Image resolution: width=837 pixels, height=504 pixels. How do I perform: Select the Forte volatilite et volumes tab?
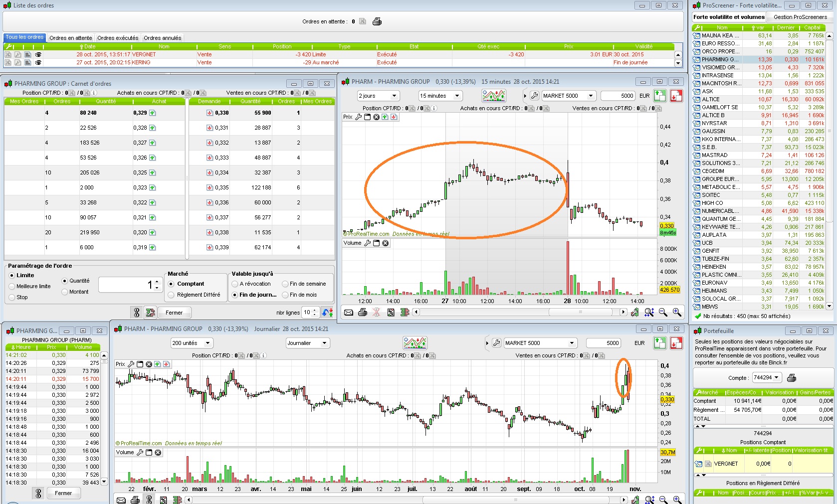click(729, 17)
